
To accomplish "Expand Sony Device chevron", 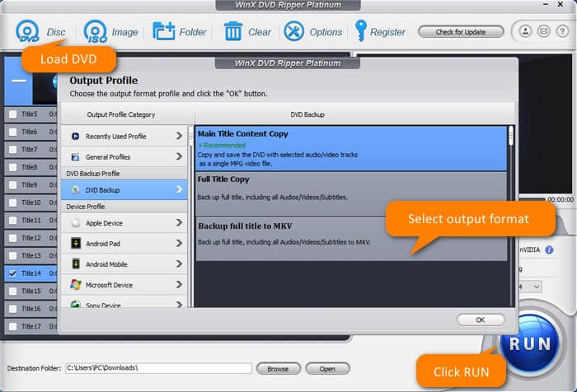I will tap(179, 305).
